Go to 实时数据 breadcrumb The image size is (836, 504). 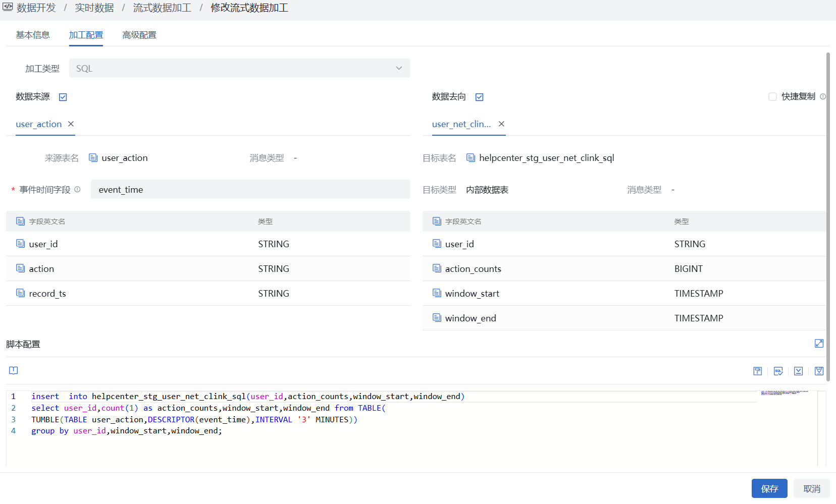tap(94, 8)
